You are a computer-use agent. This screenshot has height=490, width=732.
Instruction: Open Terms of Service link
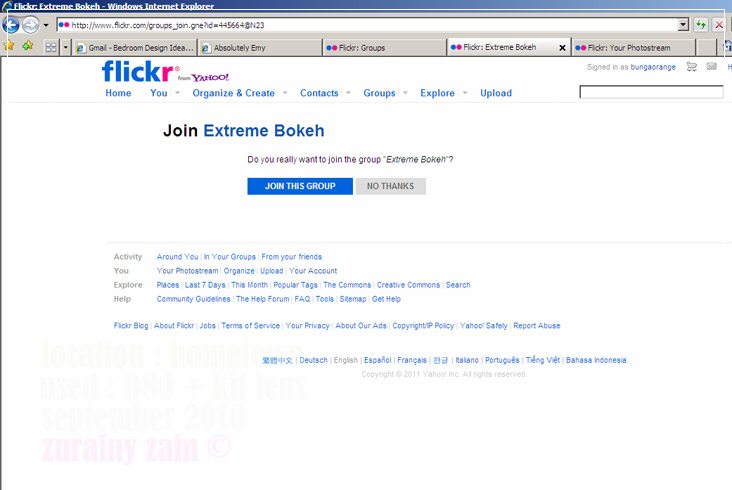click(x=251, y=326)
